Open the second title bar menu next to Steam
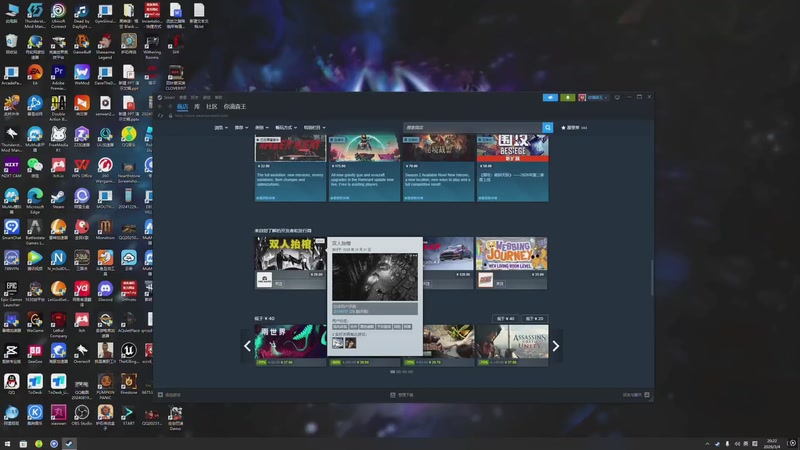800x450 pixels. [x=183, y=97]
